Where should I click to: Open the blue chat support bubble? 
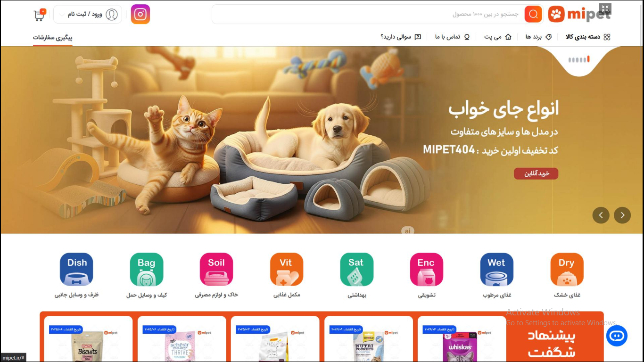pos(617,336)
